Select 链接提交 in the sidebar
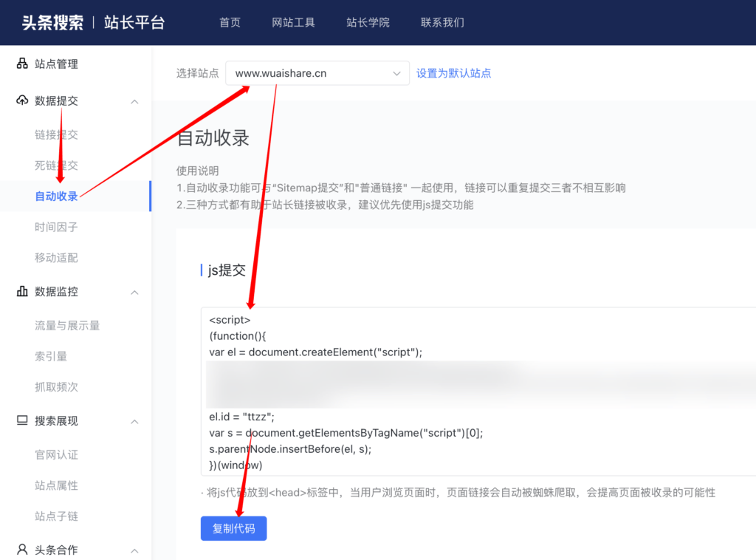This screenshot has height=560, width=756. [x=56, y=134]
